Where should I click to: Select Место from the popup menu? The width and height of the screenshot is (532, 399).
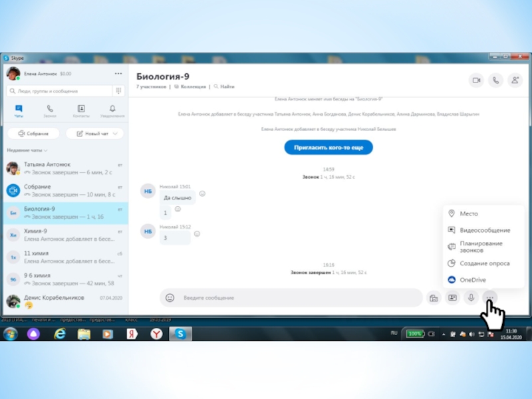tap(483, 213)
